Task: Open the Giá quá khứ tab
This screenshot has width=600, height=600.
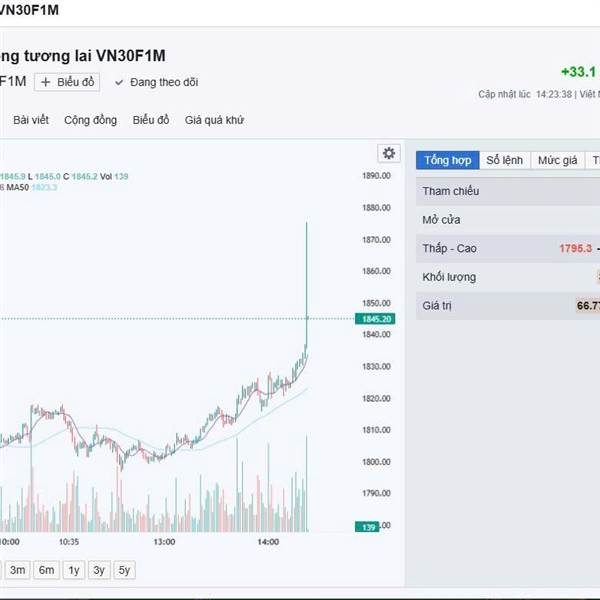Action: click(214, 120)
